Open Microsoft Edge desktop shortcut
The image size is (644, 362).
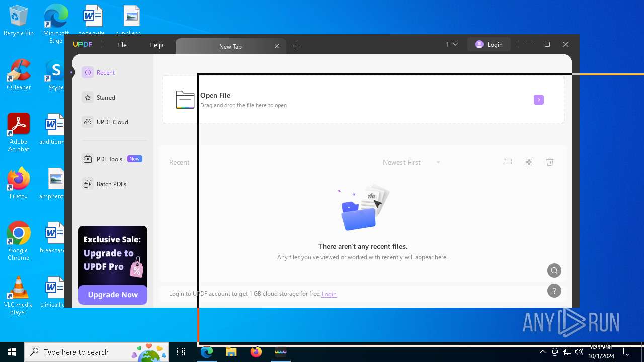coord(56,24)
